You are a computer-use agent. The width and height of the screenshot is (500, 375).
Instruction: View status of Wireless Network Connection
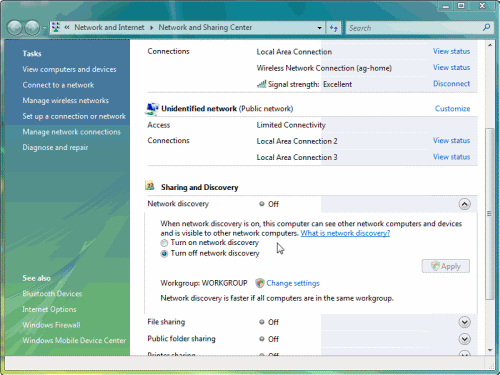(451, 67)
